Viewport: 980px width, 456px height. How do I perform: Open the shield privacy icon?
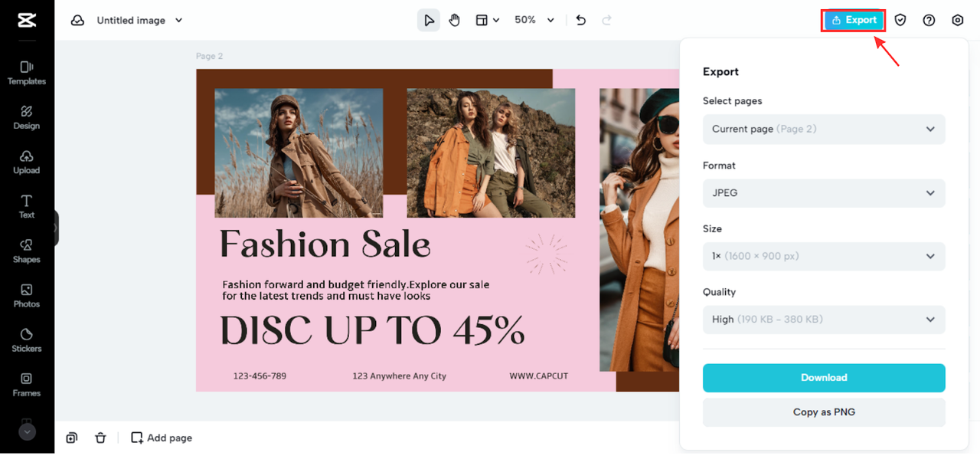click(x=900, y=21)
